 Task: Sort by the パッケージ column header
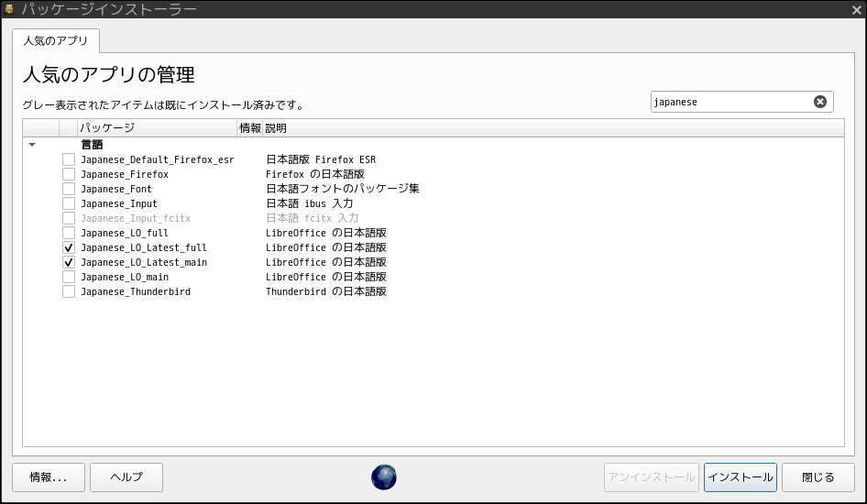(x=157, y=128)
